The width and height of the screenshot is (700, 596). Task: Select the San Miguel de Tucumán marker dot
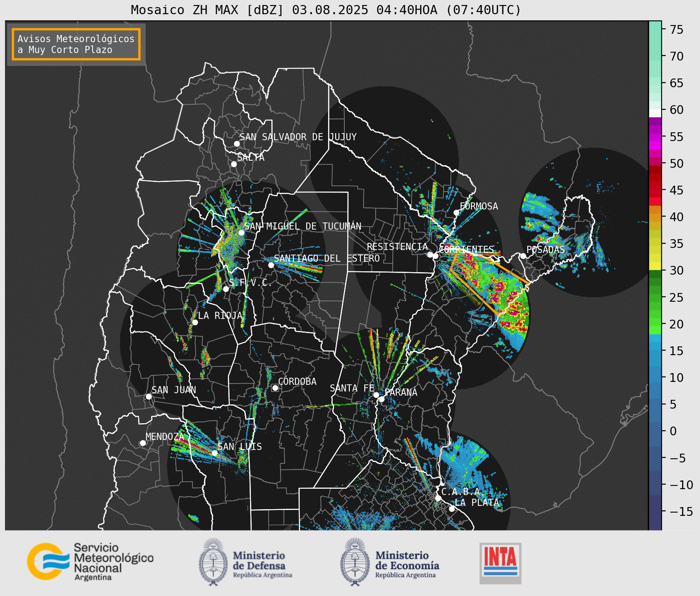click(241, 232)
